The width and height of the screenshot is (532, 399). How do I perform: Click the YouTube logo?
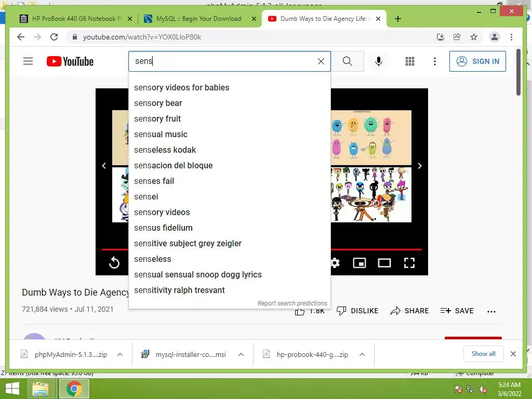point(70,61)
